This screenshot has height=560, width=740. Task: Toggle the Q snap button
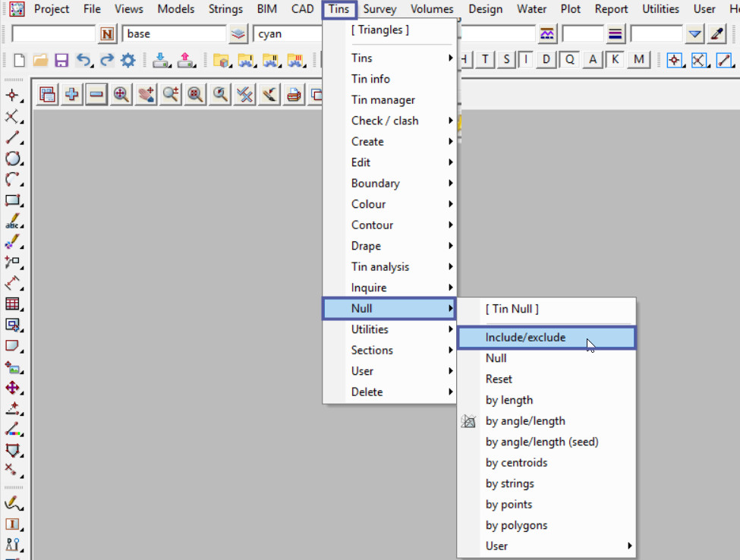(569, 60)
